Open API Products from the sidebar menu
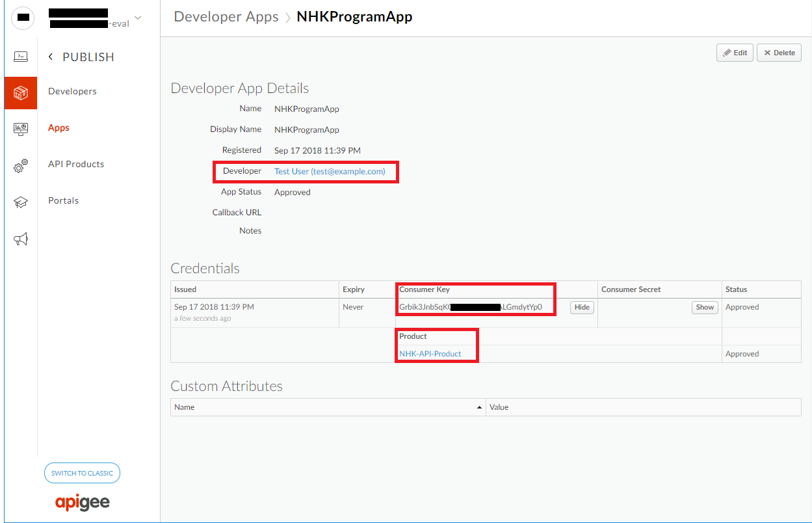Screen dimensions: 812x523 point(75,164)
